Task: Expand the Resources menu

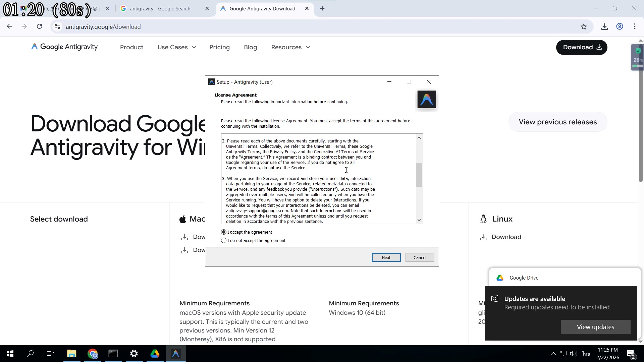Action: click(x=290, y=47)
